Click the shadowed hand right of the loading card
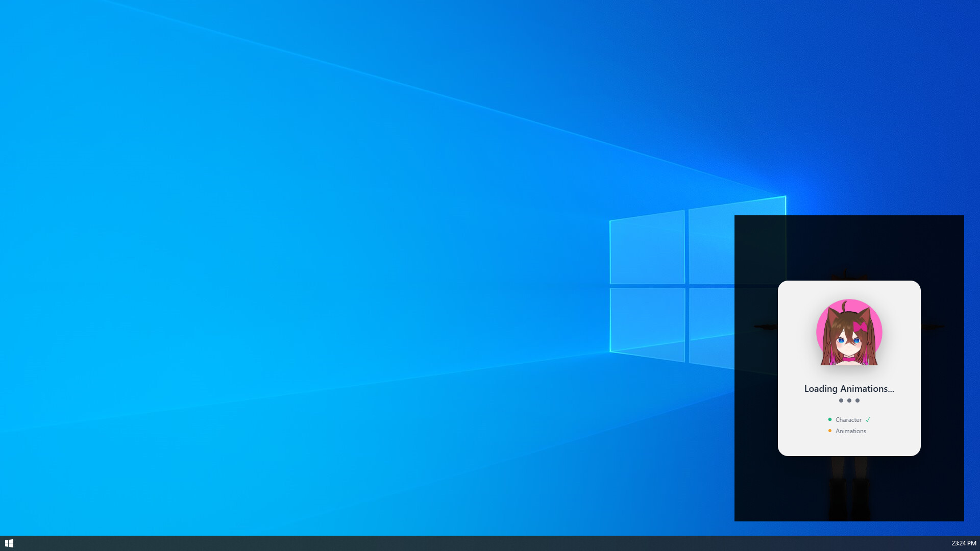 (933, 327)
